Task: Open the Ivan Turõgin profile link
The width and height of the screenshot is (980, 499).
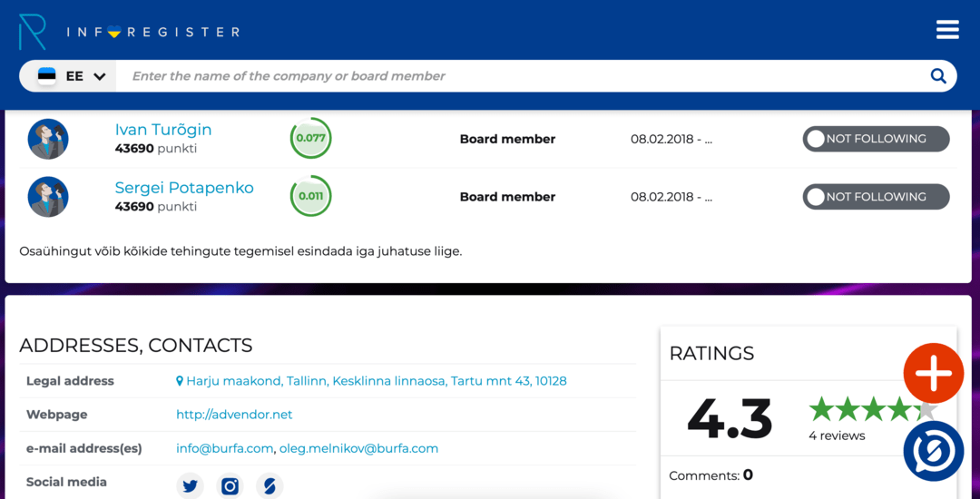Action: (x=163, y=130)
